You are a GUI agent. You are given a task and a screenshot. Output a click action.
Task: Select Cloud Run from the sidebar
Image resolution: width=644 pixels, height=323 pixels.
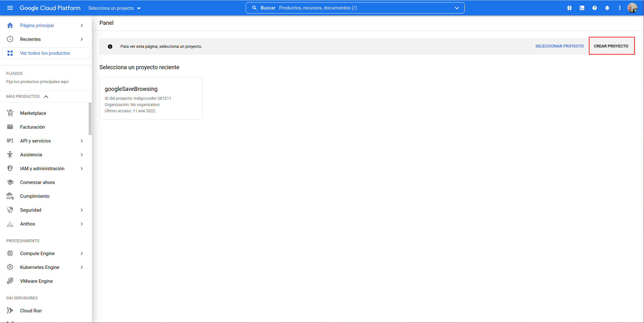pyautogui.click(x=31, y=310)
